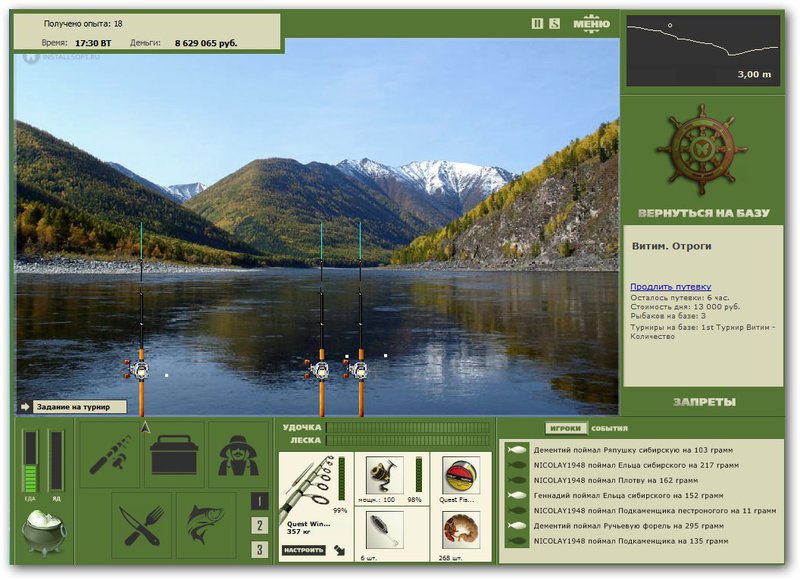
Task: Select the Quest Win rod slot
Action: pyautogui.click(x=316, y=506)
